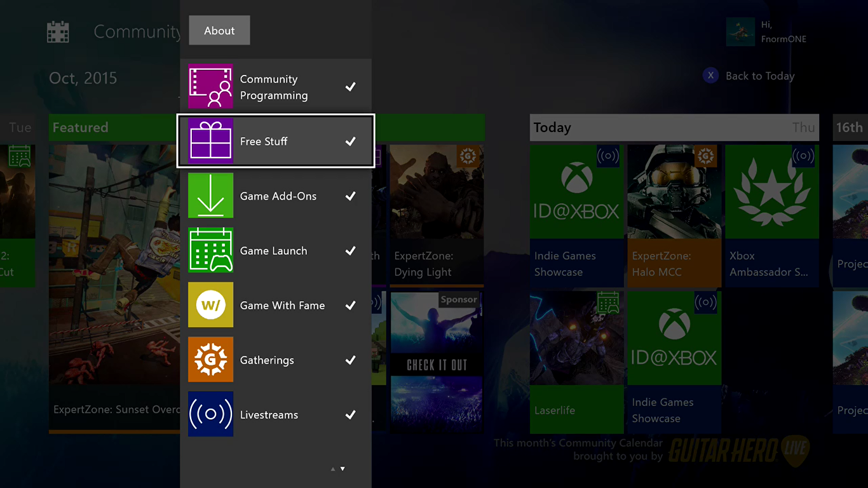
Task: Uncheck the Livestreams filter checkmark
Action: click(350, 414)
